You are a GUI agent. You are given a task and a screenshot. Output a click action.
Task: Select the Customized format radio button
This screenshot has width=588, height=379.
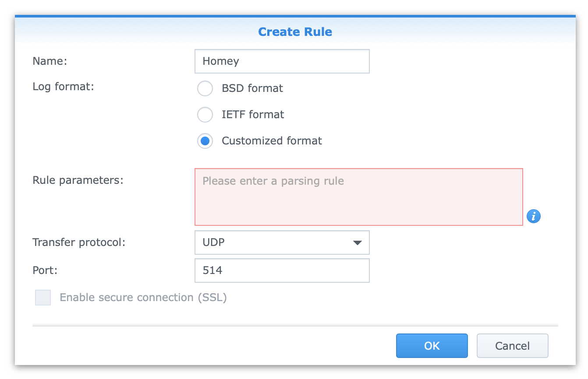[x=205, y=141]
